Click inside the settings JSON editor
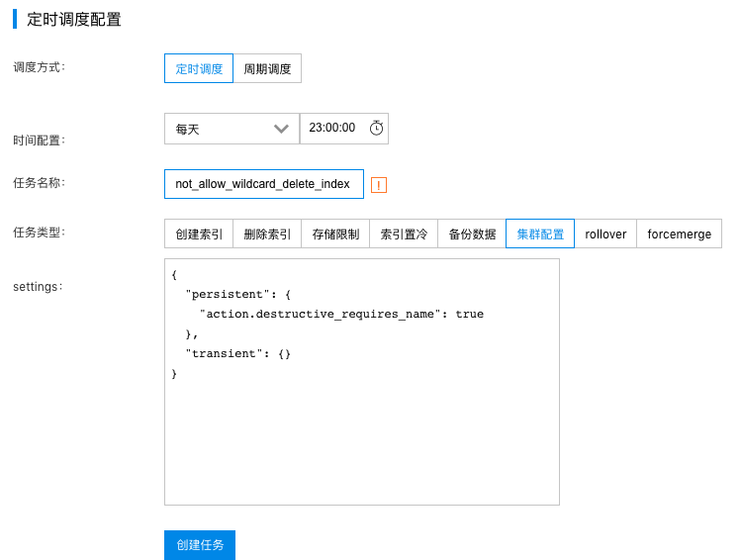 pos(362,382)
